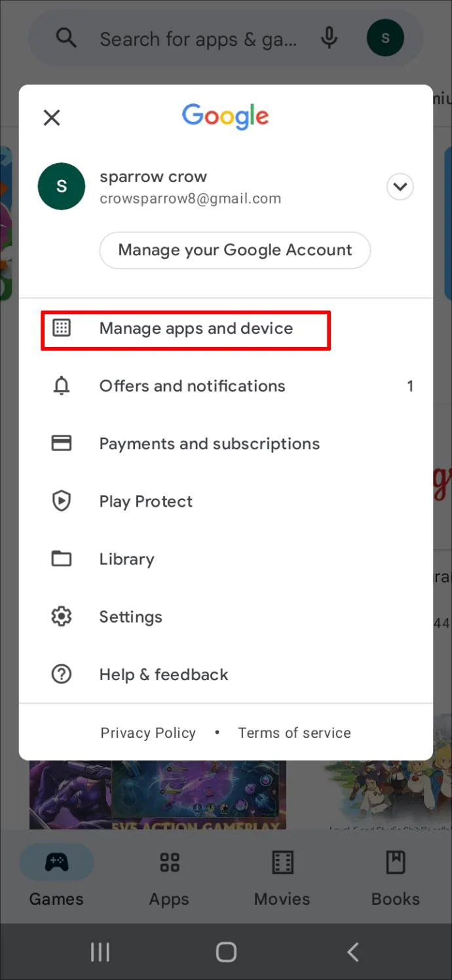452x980 pixels.
Task: Tap the search magnifier icon
Action: click(x=67, y=39)
